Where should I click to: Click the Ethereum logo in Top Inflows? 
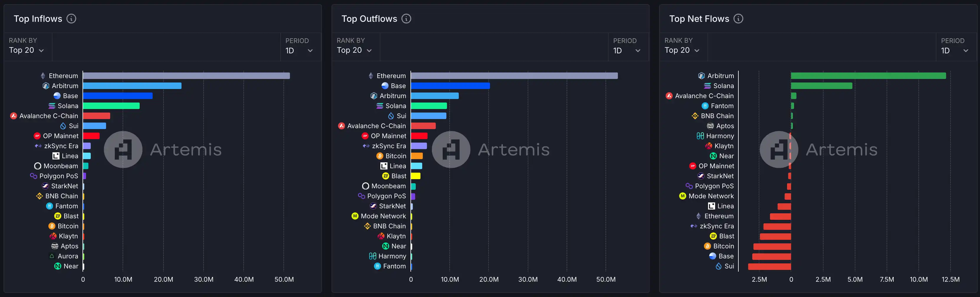[x=43, y=76]
